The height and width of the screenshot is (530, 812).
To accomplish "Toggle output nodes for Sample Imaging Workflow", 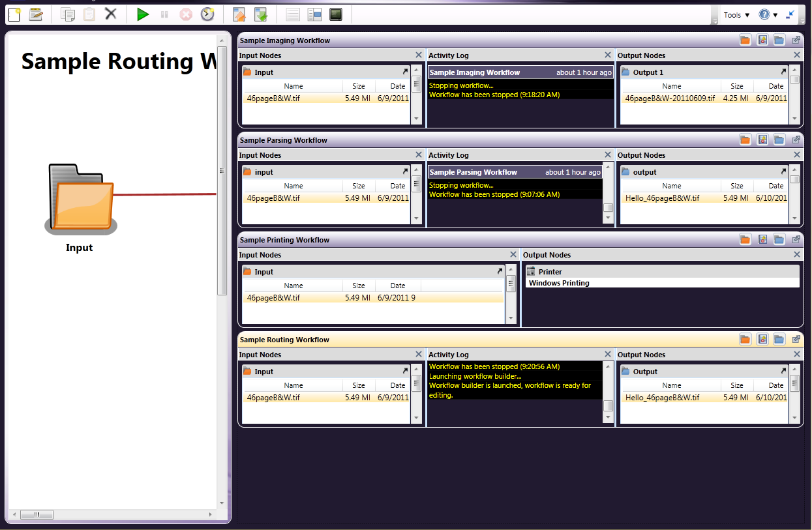I will (x=779, y=40).
